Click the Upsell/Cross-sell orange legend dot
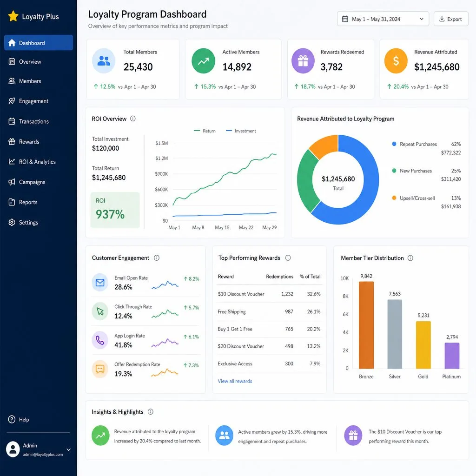The height and width of the screenshot is (476, 476). [x=394, y=198]
